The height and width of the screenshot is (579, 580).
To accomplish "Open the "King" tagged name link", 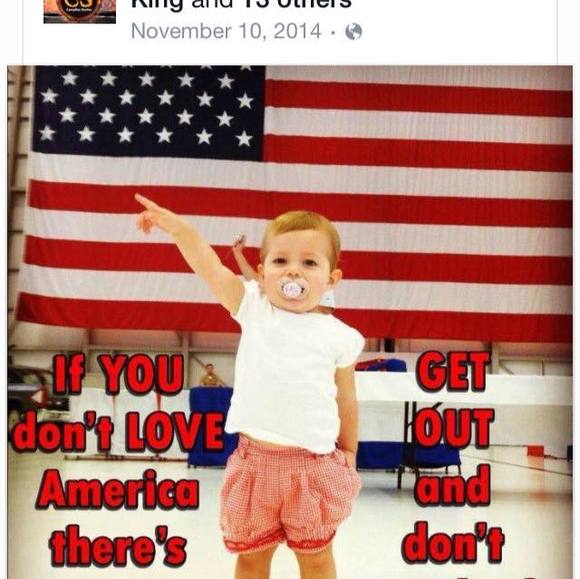I will tap(157, 4).
